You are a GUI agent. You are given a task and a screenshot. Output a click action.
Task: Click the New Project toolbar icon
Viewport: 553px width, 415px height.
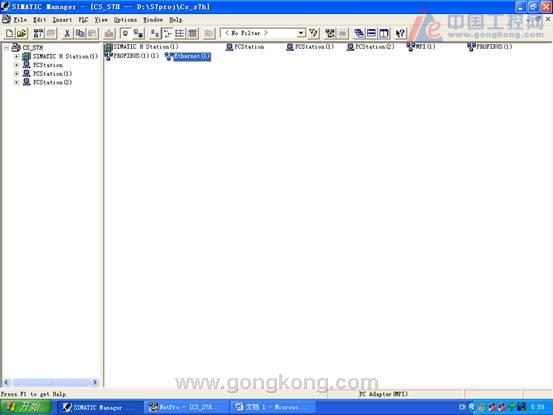coord(10,33)
